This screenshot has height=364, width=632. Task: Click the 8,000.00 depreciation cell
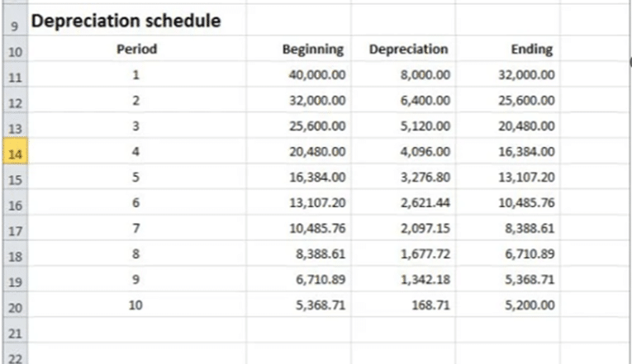(x=421, y=75)
